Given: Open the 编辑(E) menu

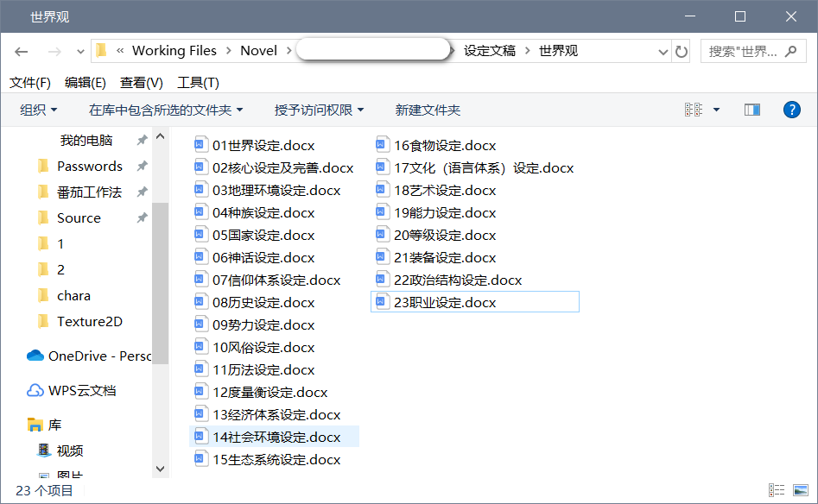Looking at the screenshot, I should click(85, 82).
